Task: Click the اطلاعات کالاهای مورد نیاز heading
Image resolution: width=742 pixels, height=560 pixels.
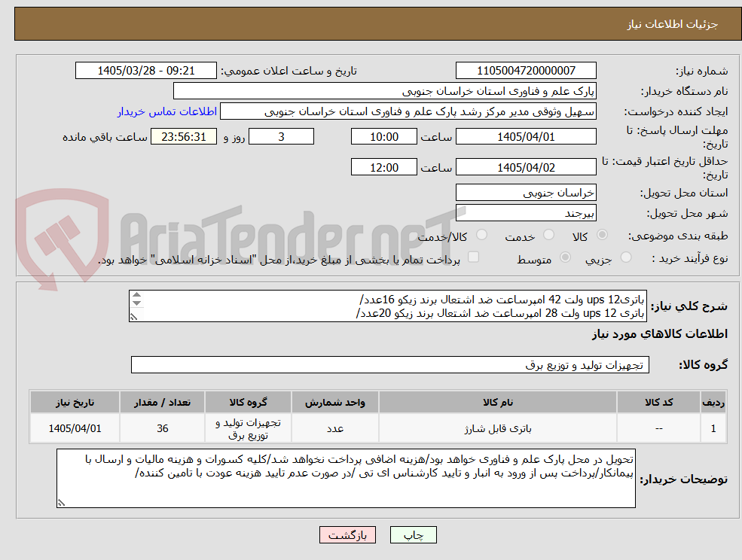Action: click(659, 334)
